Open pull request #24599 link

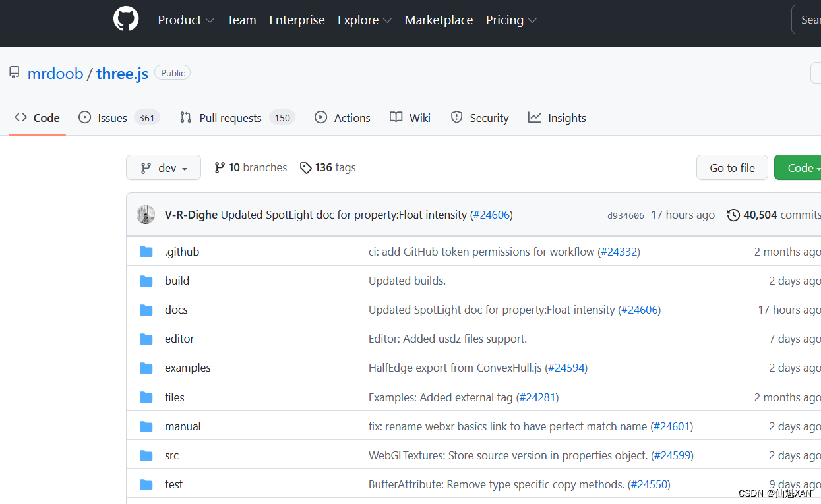[x=672, y=455]
